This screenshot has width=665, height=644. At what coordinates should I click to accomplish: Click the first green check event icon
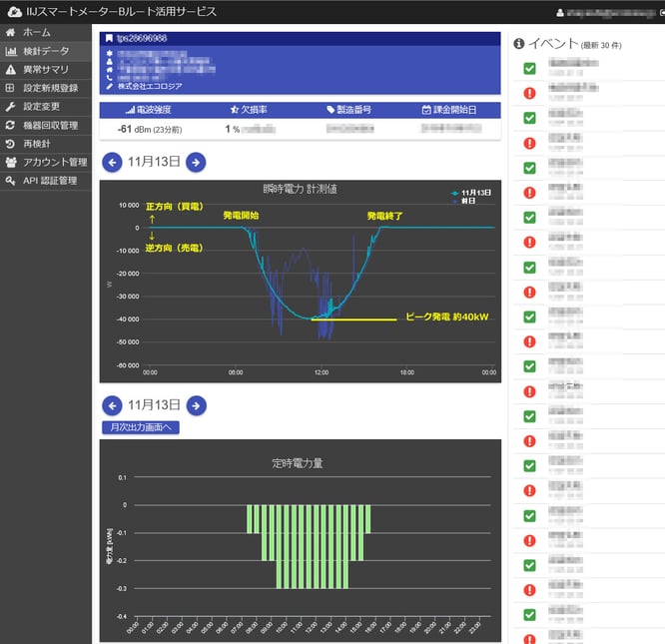tap(530, 69)
